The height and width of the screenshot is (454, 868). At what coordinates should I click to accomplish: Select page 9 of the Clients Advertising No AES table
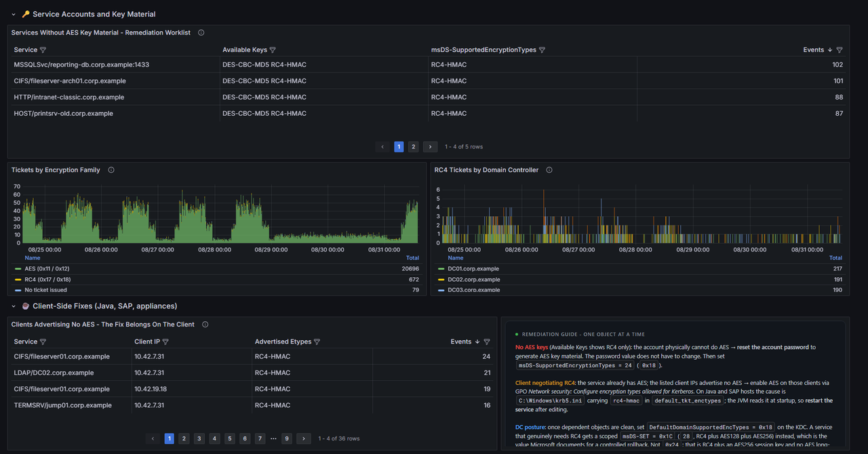pos(287,438)
